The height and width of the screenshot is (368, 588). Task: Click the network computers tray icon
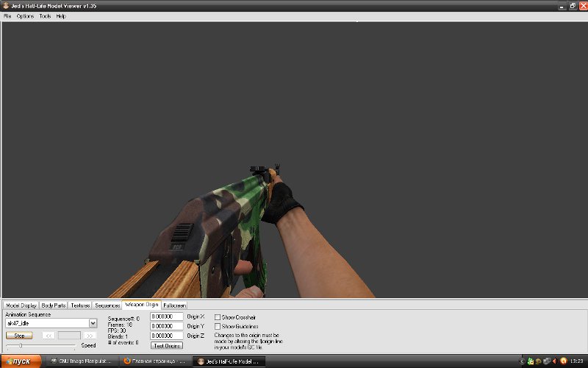(547, 361)
